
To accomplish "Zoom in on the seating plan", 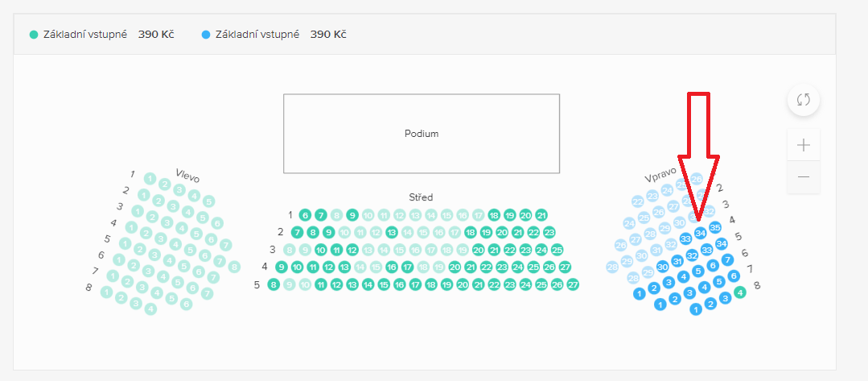I will click(x=803, y=145).
